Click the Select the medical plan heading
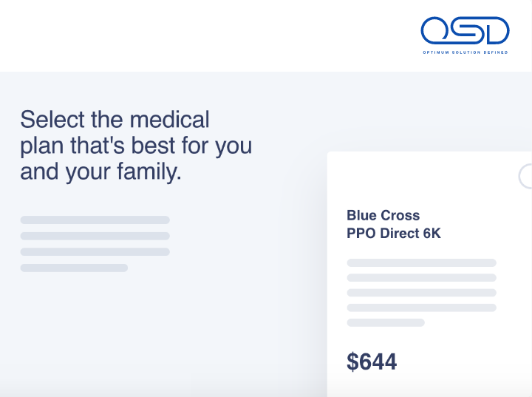Image resolution: width=532 pixels, height=397 pixels. [136, 146]
